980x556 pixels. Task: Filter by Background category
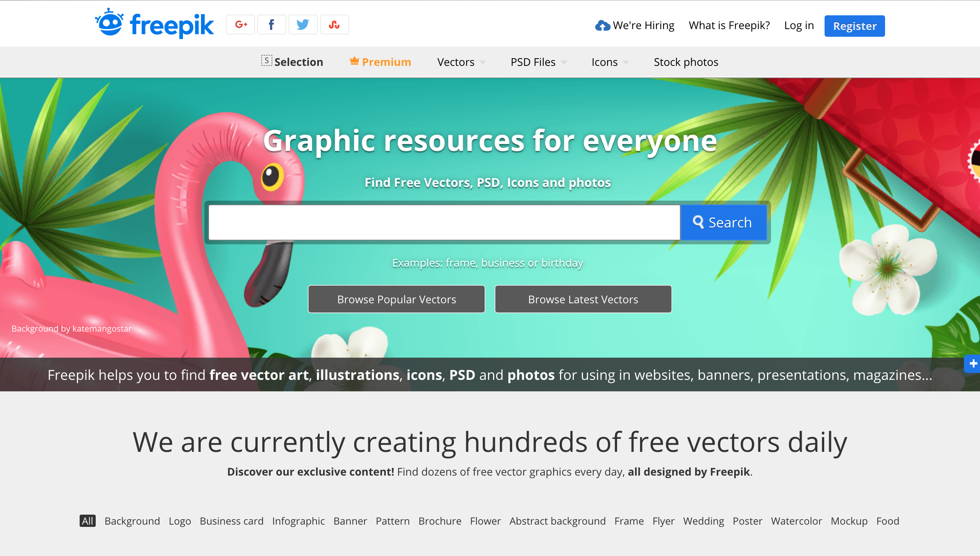click(132, 521)
